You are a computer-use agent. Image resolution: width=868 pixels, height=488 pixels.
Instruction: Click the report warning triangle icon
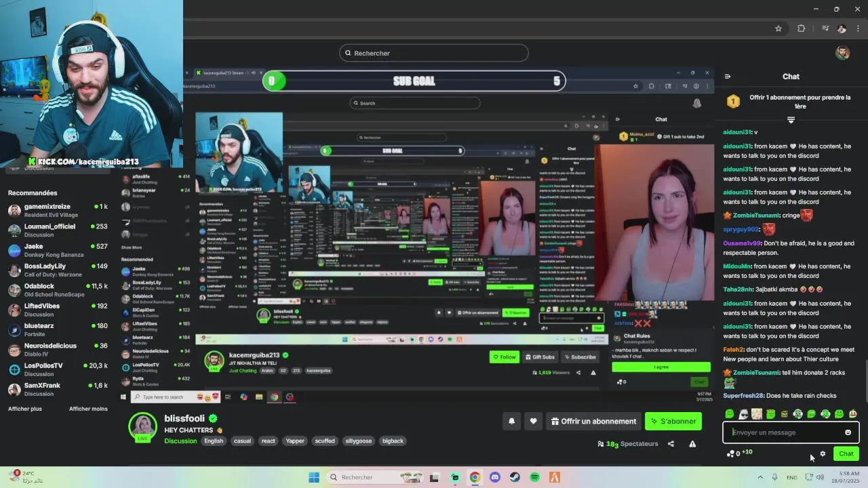point(692,444)
